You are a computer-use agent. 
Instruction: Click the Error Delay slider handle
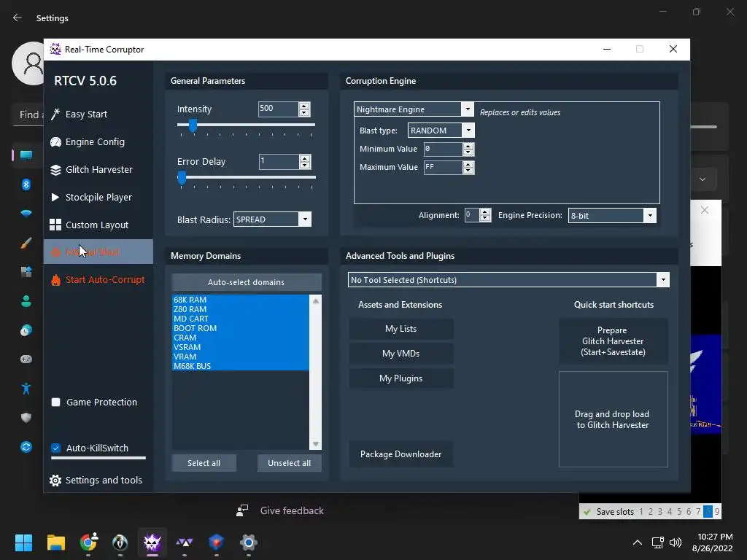pyautogui.click(x=182, y=178)
